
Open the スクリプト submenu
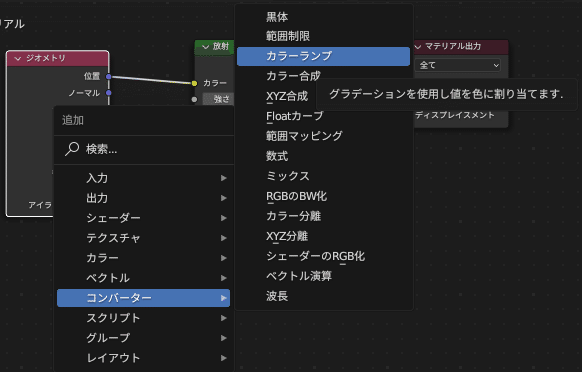[143, 318]
